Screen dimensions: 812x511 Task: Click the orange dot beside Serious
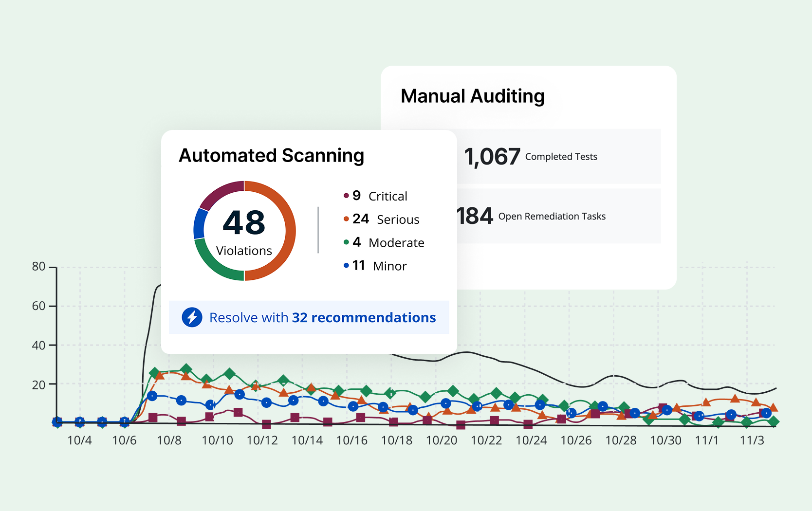pos(346,219)
